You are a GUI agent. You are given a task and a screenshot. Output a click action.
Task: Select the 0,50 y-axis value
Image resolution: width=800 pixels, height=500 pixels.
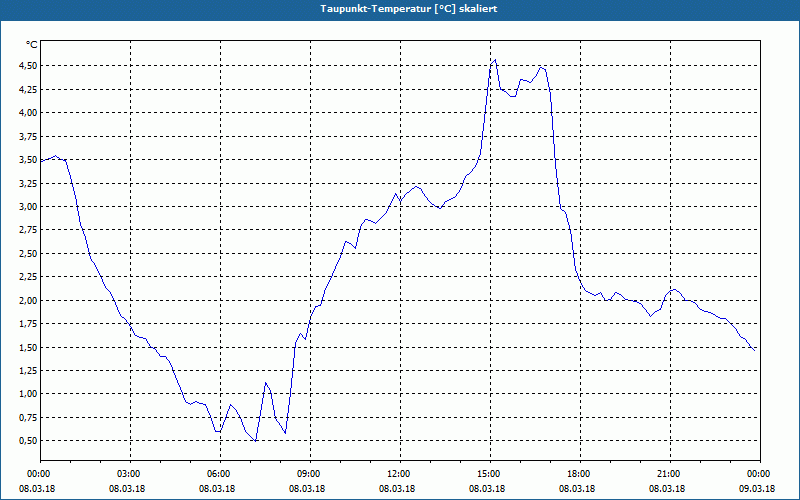[x=29, y=441]
